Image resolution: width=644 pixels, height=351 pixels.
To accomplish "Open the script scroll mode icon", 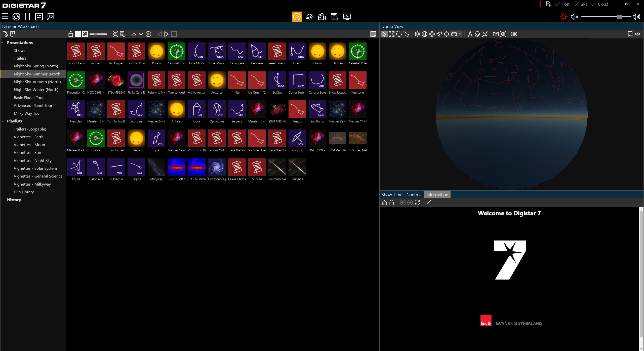I will pyautogui.click(x=335, y=17).
